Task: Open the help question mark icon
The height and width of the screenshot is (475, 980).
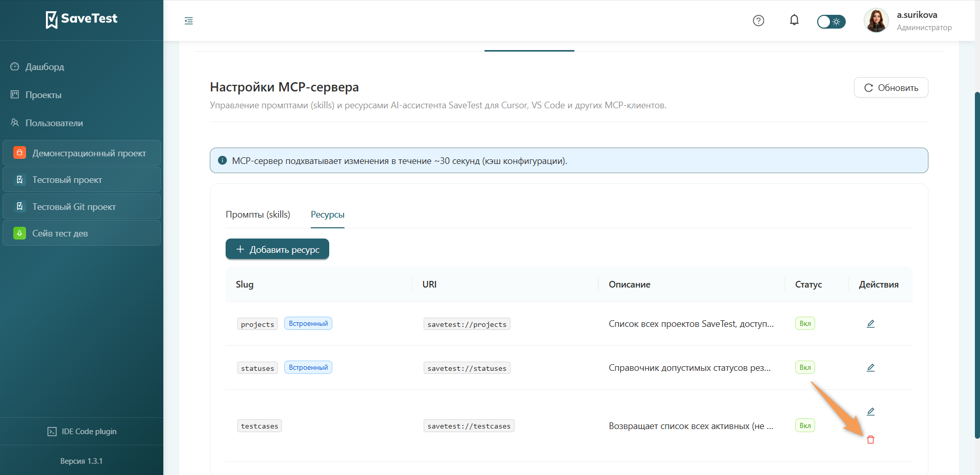Action: point(758,20)
